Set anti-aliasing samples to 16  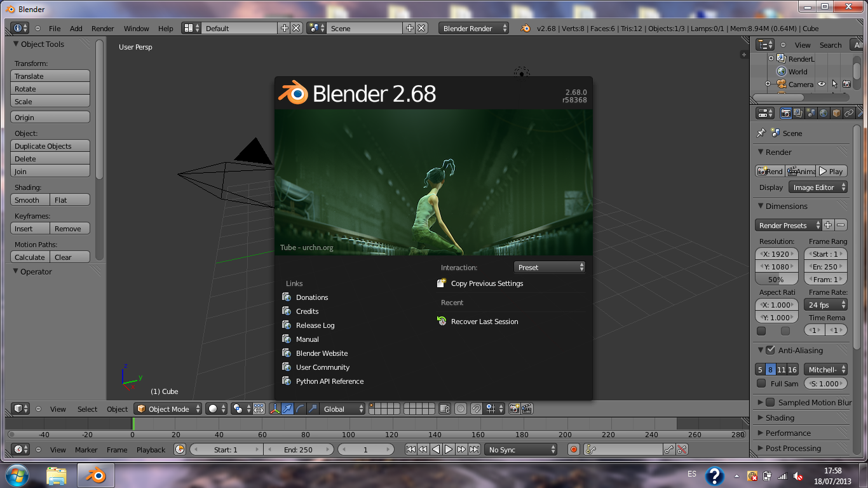tap(792, 370)
